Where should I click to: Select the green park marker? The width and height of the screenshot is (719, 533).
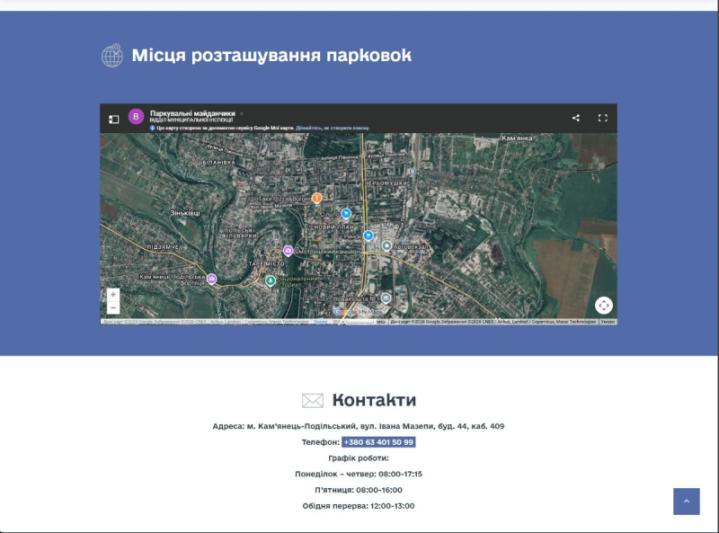click(x=271, y=280)
